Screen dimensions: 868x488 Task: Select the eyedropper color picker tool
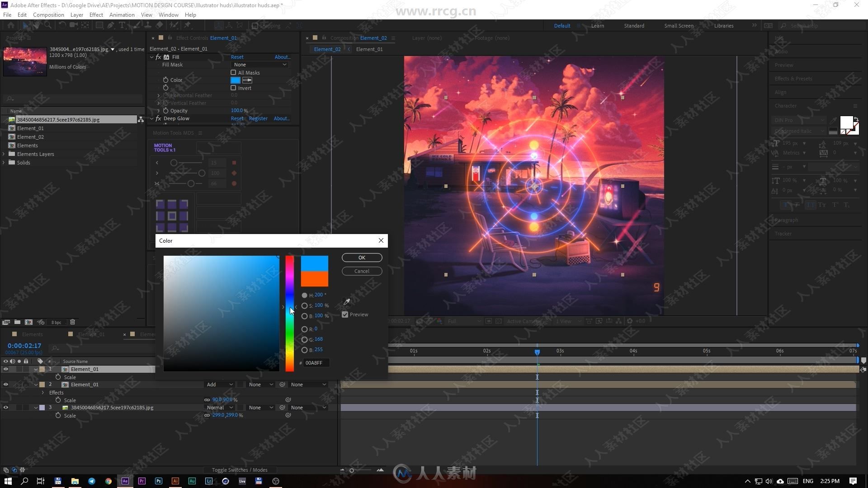346,302
